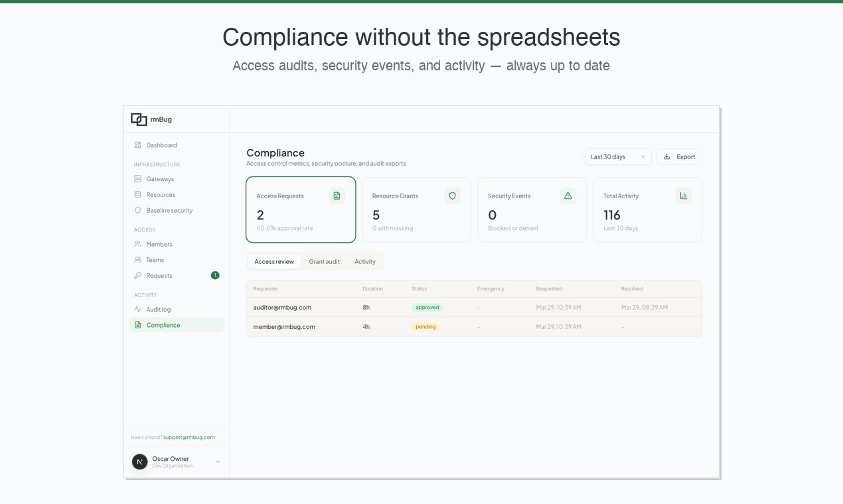Open the Members page

tap(177, 244)
